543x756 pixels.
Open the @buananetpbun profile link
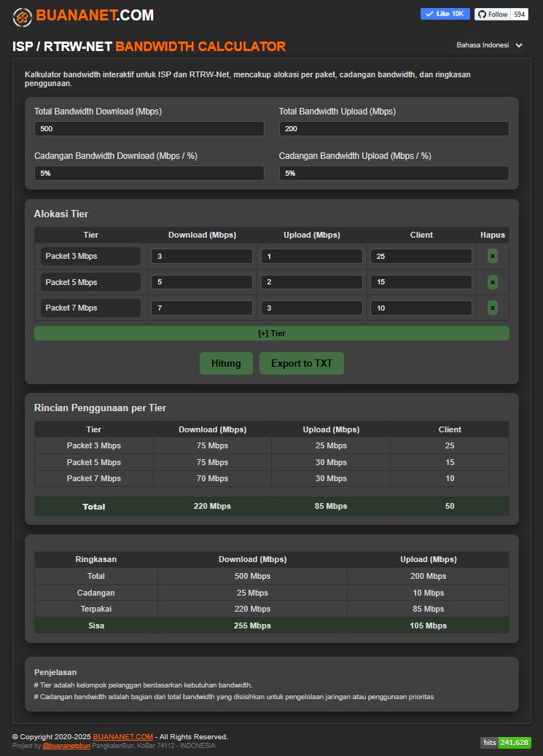66,746
